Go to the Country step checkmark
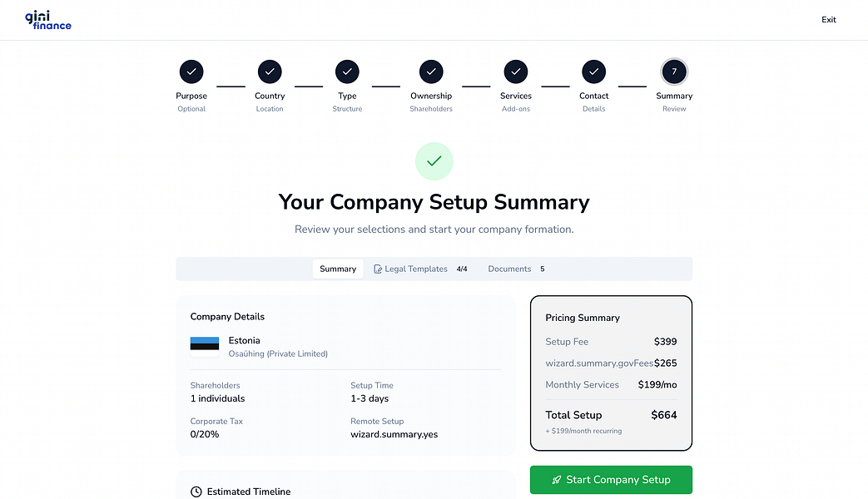Image resolution: width=868 pixels, height=499 pixels. [270, 72]
